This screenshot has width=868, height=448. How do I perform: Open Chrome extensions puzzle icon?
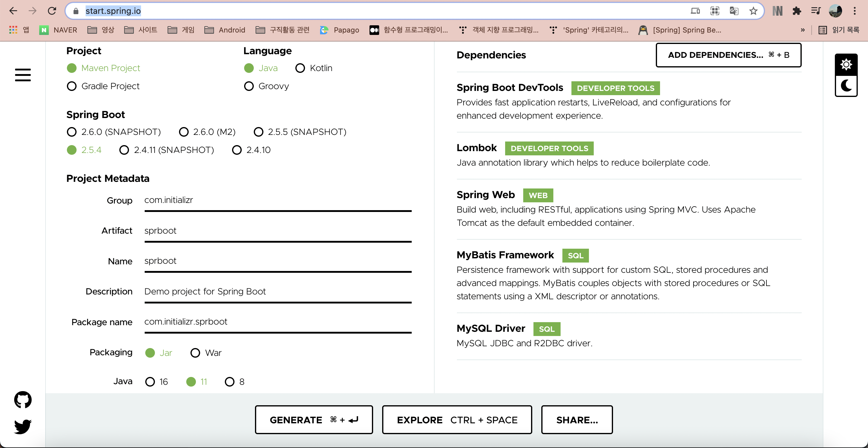(x=797, y=11)
